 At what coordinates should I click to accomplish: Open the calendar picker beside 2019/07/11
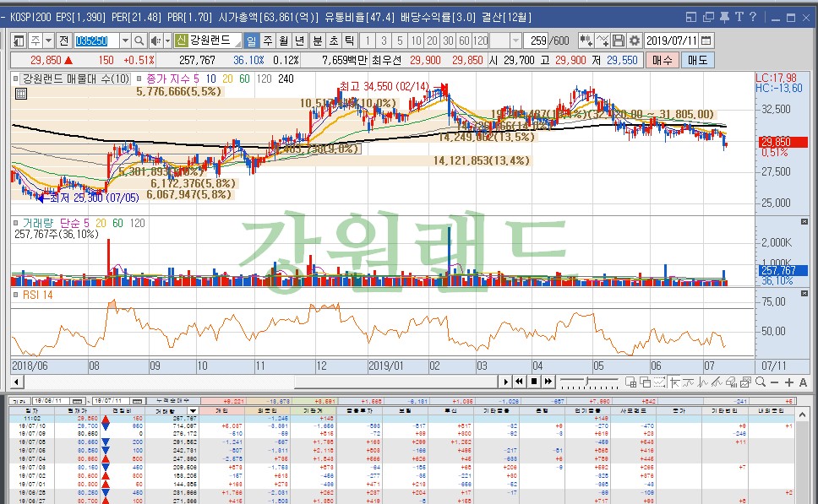point(706,41)
